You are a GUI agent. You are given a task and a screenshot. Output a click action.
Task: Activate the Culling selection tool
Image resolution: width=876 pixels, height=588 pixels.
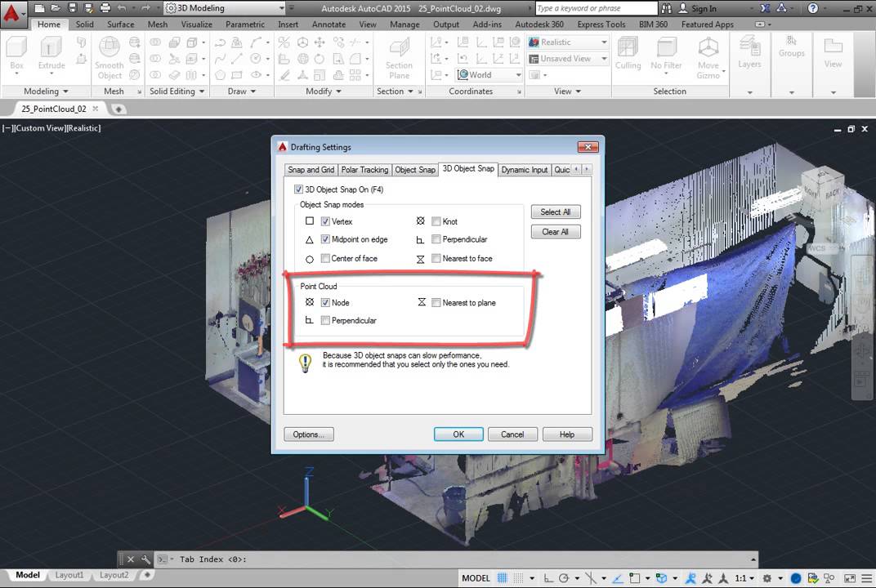[628, 54]
